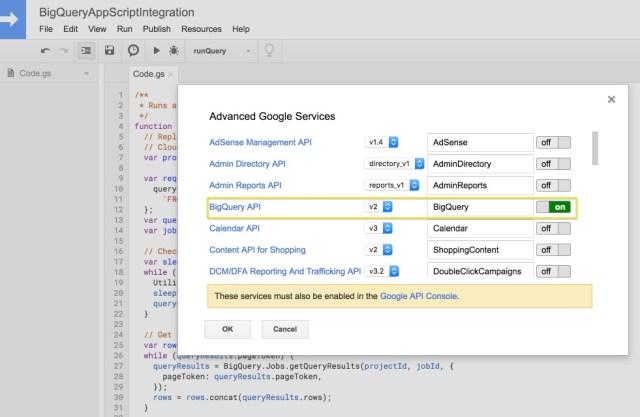Viewport: 640px width, 417px height.
Task: Open the File menu
Action: pyautogui.click(x=46, y=29)
